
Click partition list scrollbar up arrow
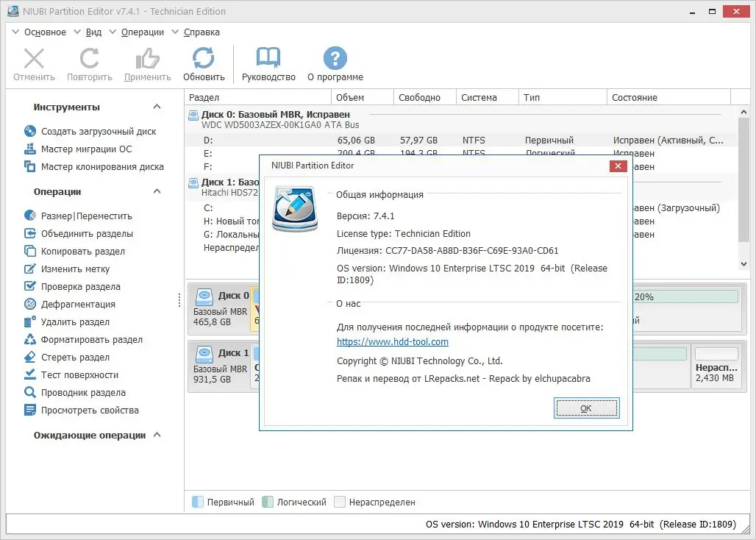(743, 112)
